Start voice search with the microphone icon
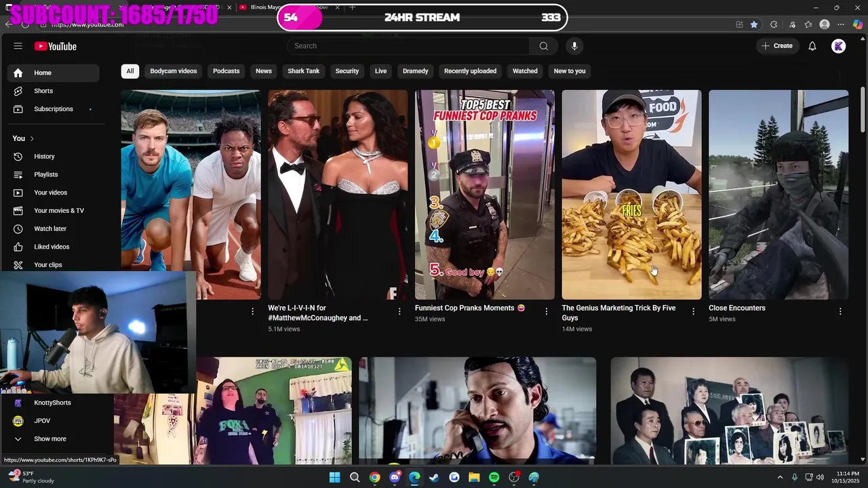This screenshot has height=488, width=868. (x=574, y=46)
